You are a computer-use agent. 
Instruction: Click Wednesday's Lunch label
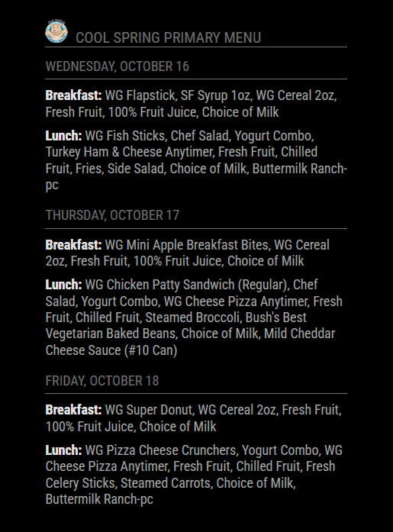coord(64,136)
